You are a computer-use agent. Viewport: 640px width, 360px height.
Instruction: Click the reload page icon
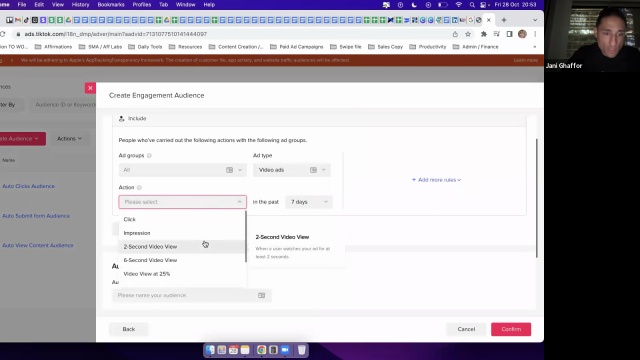pyautogui.click(x=2, y=34)
